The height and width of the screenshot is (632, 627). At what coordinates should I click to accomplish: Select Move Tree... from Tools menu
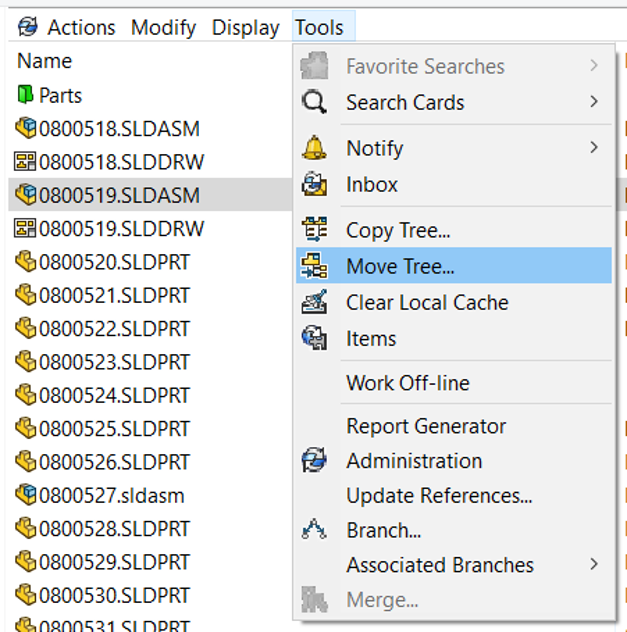coord(400,266)
